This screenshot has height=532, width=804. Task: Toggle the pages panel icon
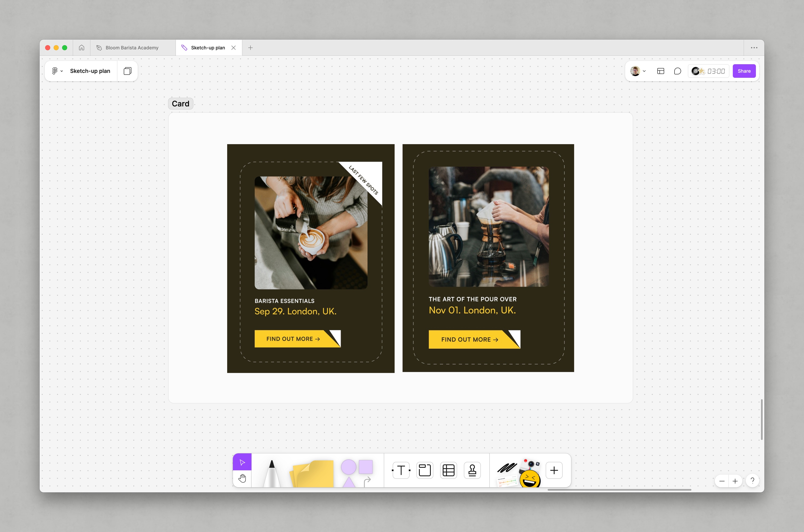(x=127, y=71)
